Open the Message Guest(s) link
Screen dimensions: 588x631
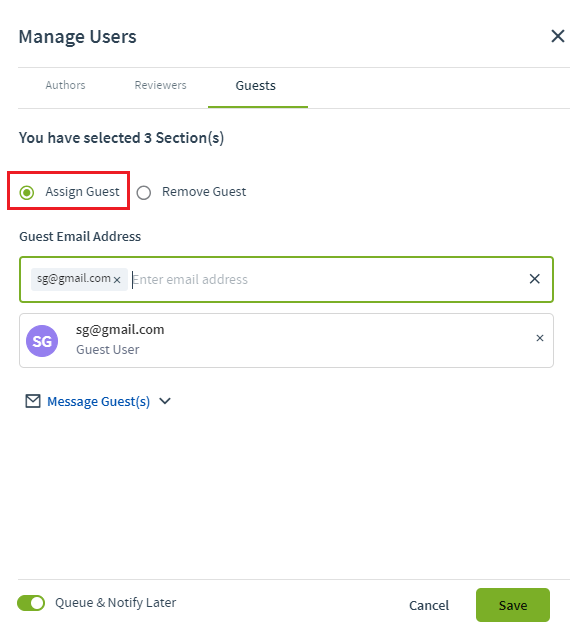pos(99,402)
